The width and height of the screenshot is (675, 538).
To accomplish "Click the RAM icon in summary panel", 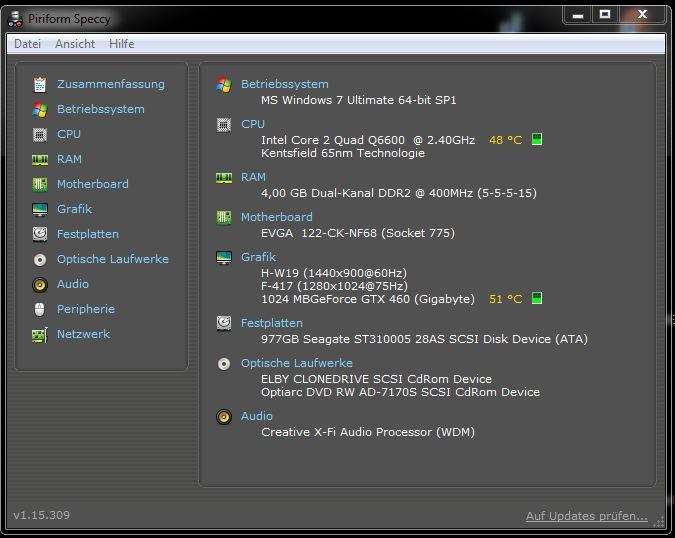I will pyautogui.click(x=224, y=178).
